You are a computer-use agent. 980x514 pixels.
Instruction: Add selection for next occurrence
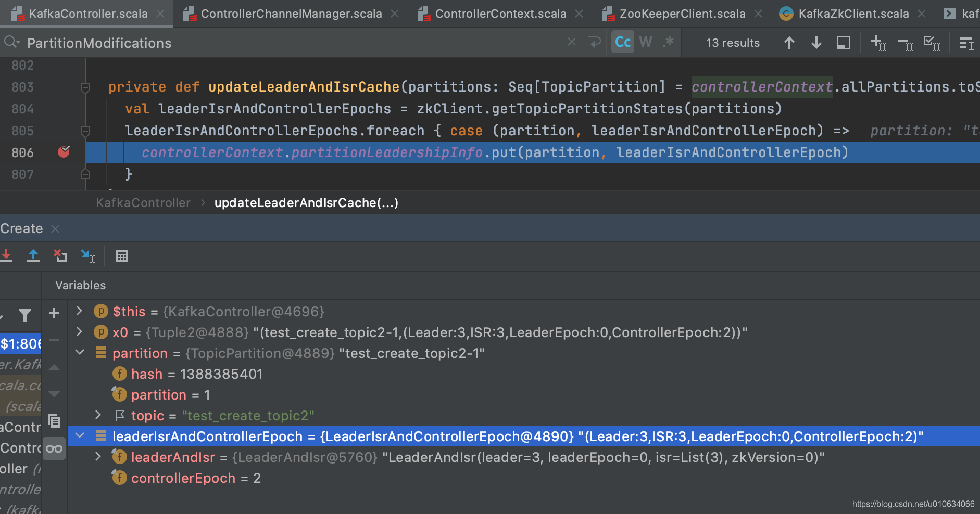[x=878, y=43]
